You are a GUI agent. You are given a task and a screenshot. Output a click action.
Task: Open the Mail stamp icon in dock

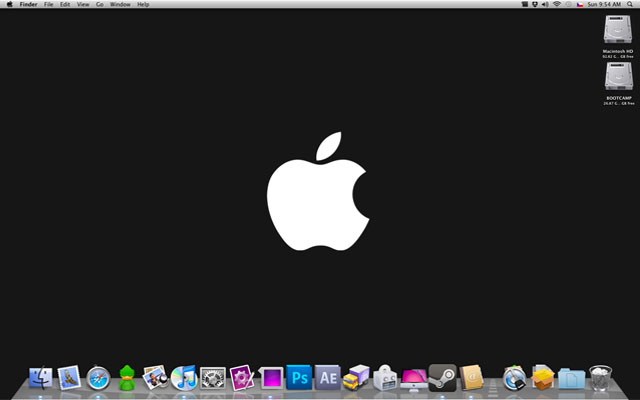point(69,377)
